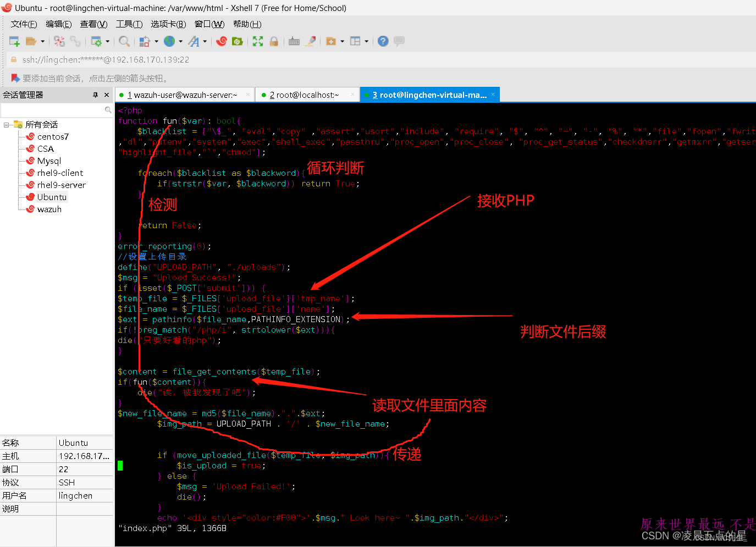Open Help via the blue question mark

click(x=383, y=41)
